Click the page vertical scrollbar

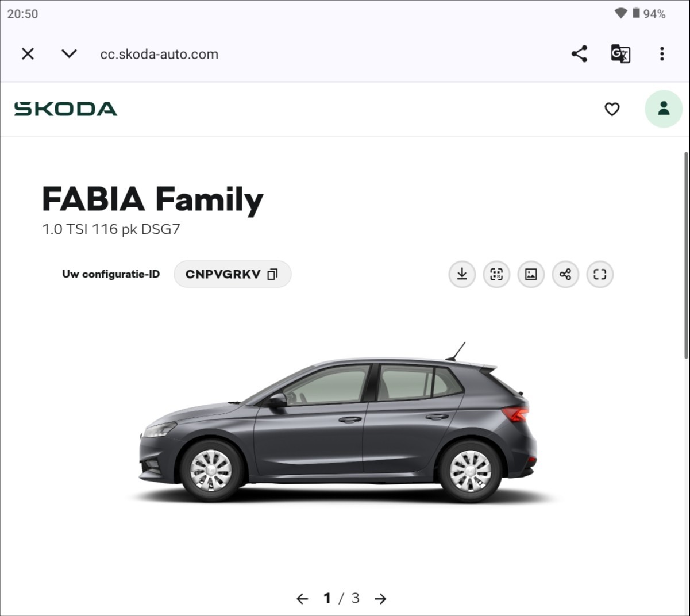click(x=686, y=255)
